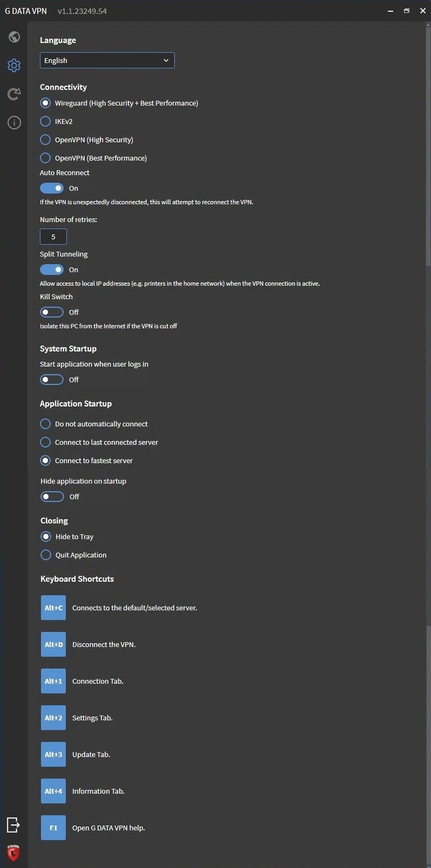Choose Hide to Tray on closing
This screenshot has width=431, height=868.
click(x=46, y=536)
